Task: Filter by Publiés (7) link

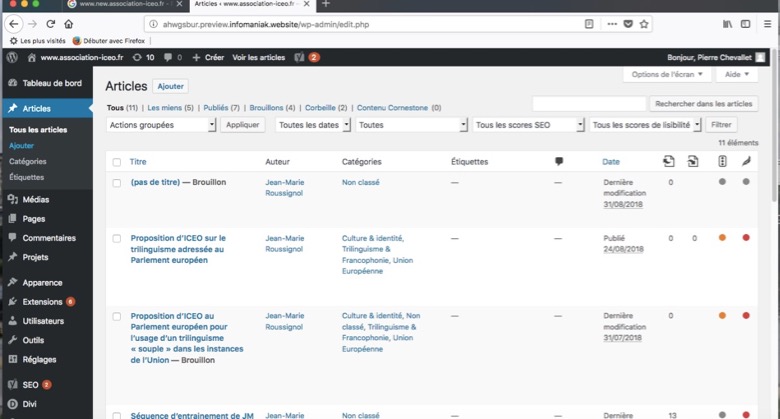Action: (x=221, y=108)
